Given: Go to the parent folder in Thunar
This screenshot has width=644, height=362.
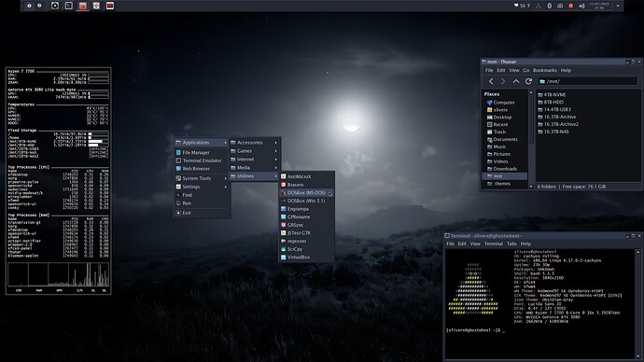Looking at the screenshot, I should tap(516, 81).
